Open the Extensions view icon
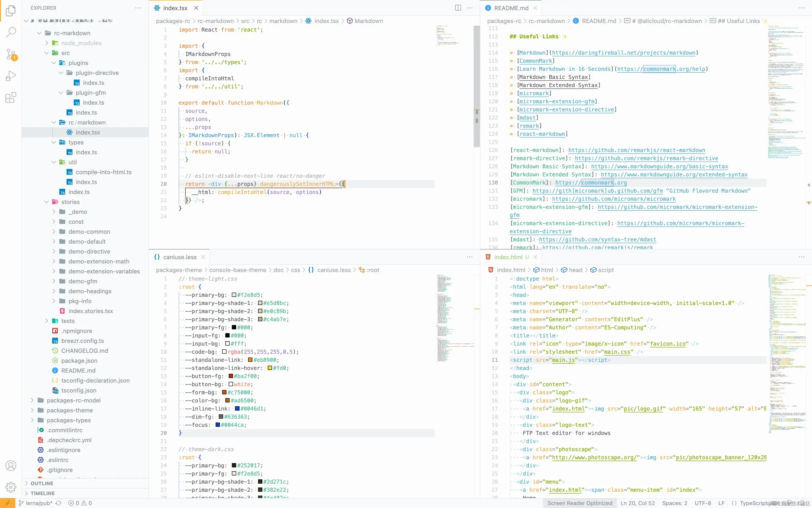Viewport: 812px width, 508px height. tap(11, 98)
